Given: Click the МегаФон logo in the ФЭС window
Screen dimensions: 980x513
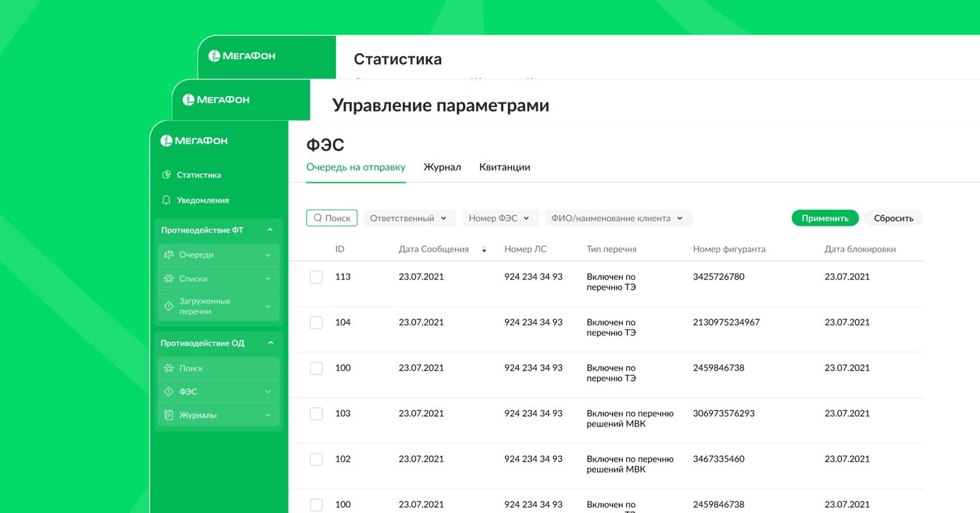Looking at the screenshot, I should (x=194, y=140).
